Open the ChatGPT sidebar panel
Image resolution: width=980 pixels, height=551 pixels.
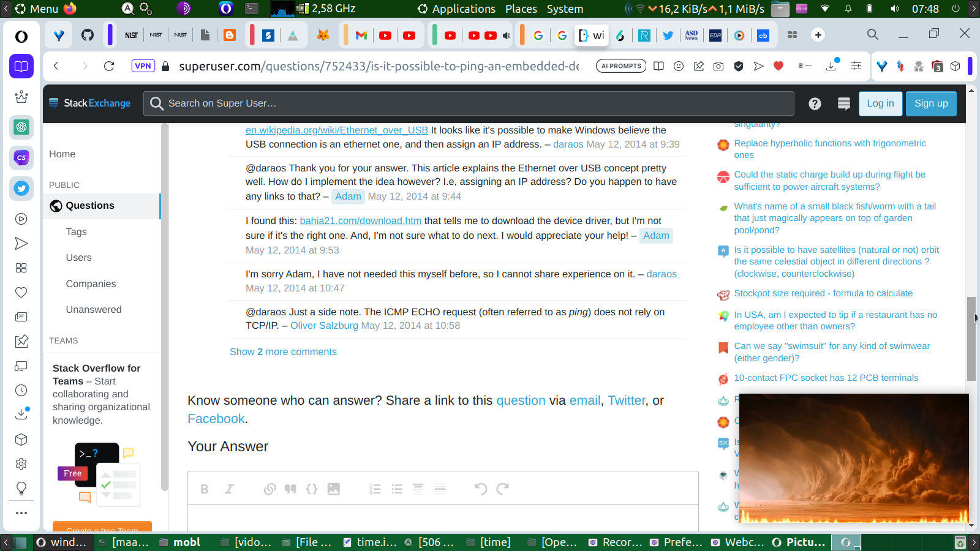(x=21, y=127)
